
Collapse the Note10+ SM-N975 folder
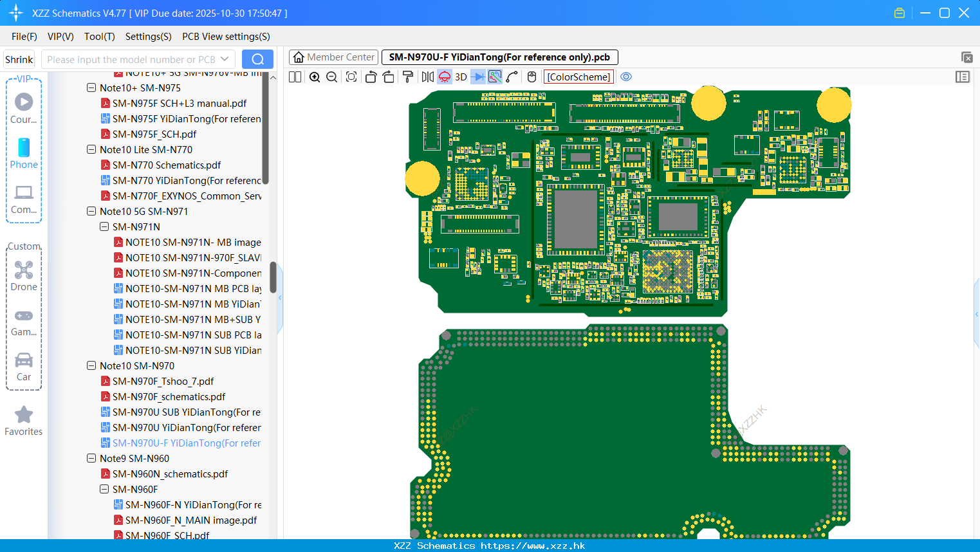pyautogui.click(x=91, y=87)
